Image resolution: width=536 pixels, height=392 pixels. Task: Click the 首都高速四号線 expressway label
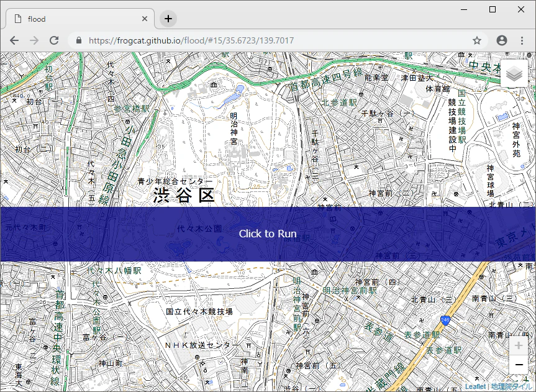tap(326, 79)
